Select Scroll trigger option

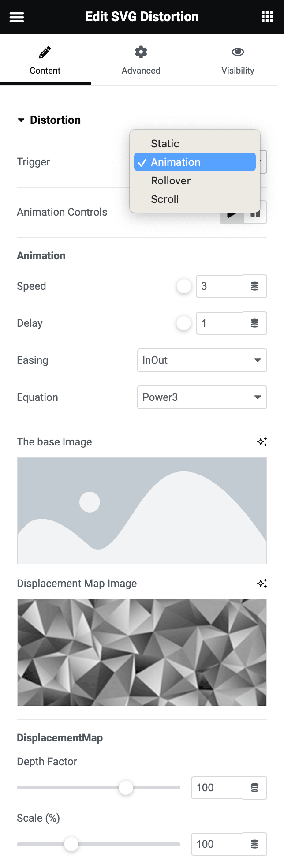(x=165, y=199)
